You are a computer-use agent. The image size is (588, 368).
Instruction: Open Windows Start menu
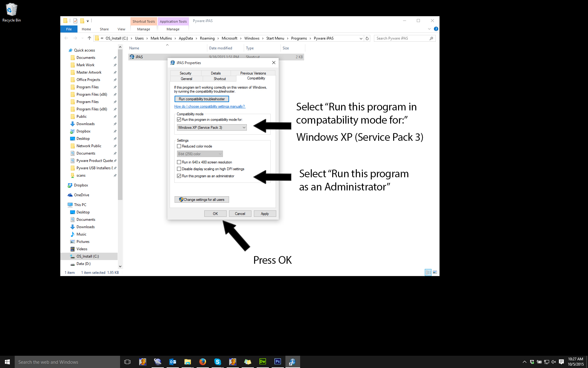7,362
